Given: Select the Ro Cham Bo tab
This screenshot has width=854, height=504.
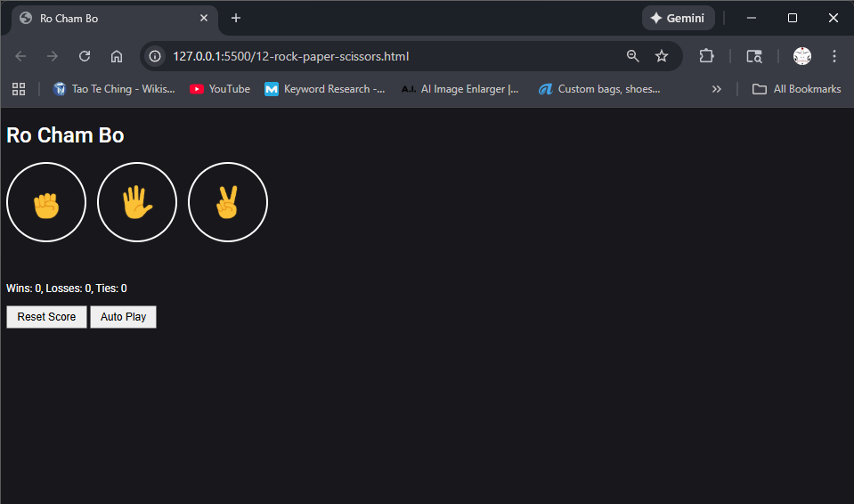Looking at the screenshot, I should tap(114, 19).
